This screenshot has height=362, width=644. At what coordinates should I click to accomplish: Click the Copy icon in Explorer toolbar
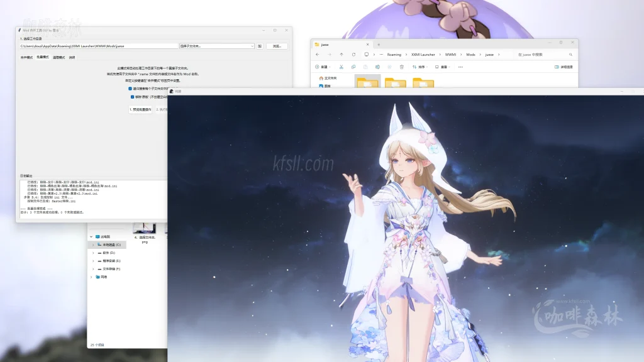[354, 67]
